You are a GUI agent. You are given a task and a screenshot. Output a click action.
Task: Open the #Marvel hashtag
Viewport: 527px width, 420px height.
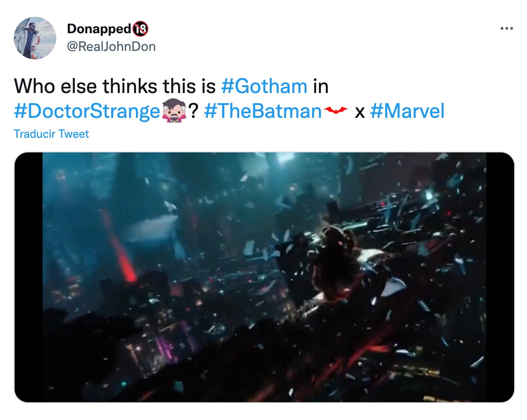pyautogui.click(x=407, y=112)
